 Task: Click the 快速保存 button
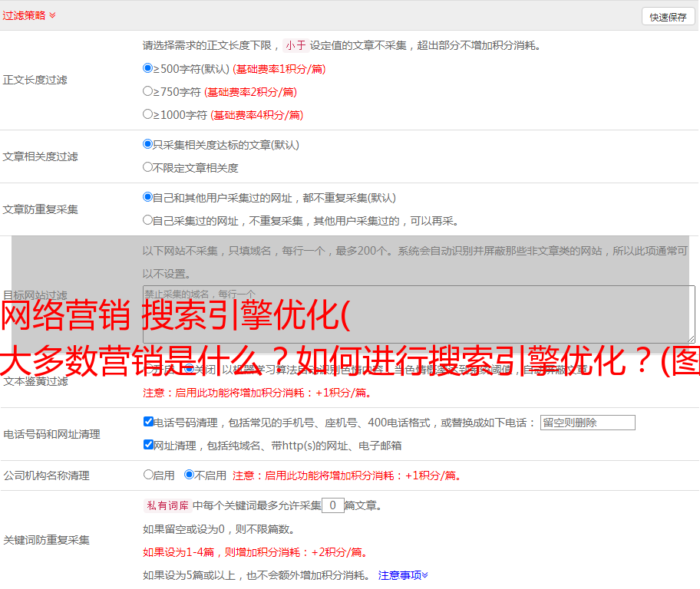668,17
